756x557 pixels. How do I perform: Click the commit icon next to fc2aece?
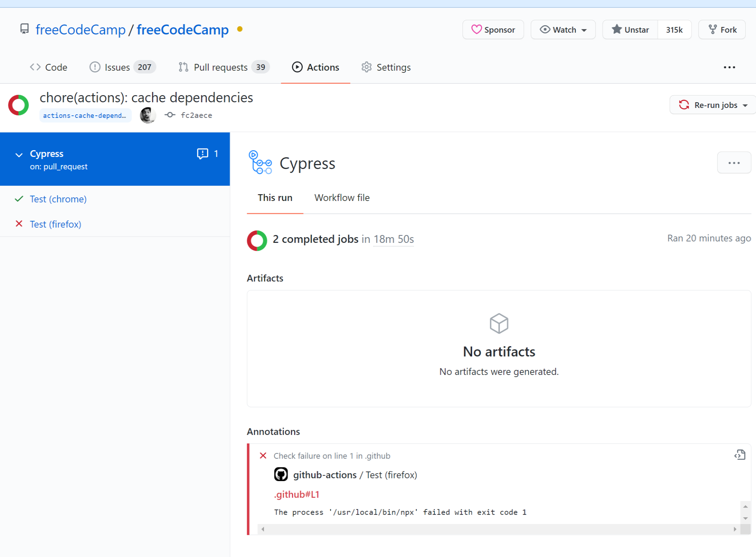pyautogui.click(x=170, y=115)
